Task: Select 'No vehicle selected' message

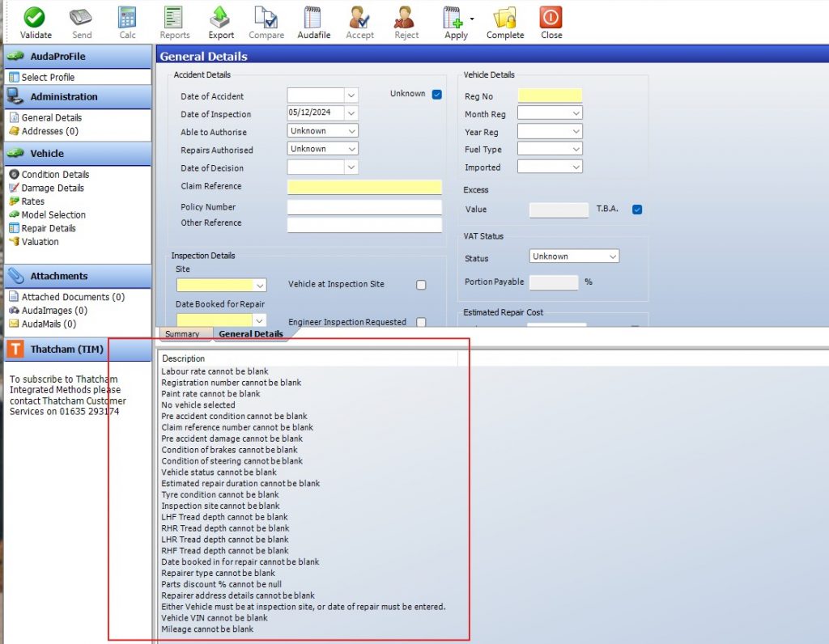Action: (198, 405)
